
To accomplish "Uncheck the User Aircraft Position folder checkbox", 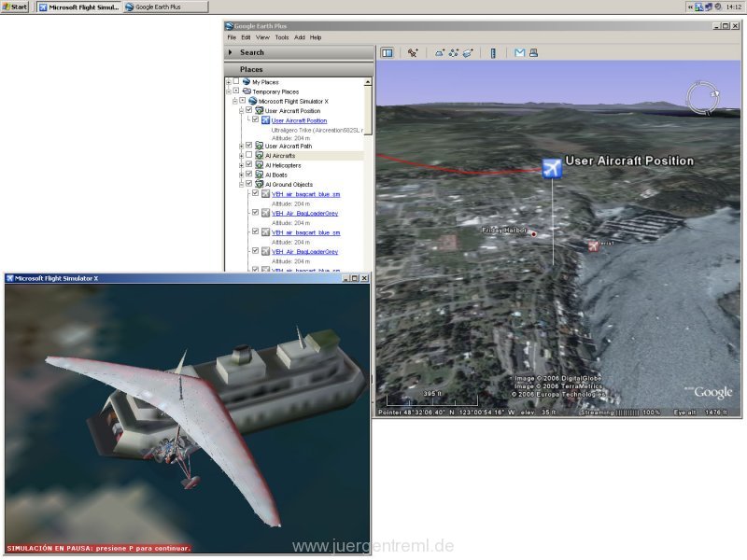I will 249,110.
